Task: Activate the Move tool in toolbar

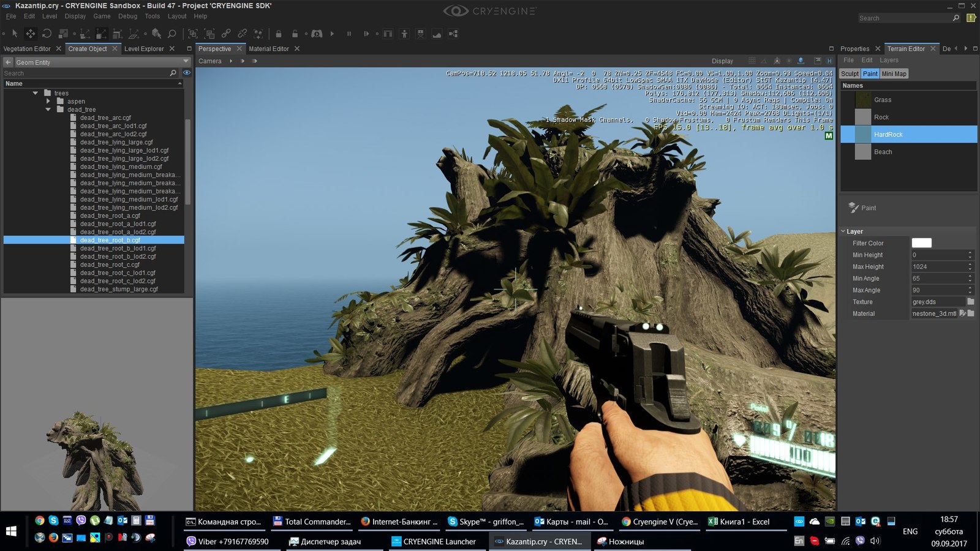Action: coord(30,34)
